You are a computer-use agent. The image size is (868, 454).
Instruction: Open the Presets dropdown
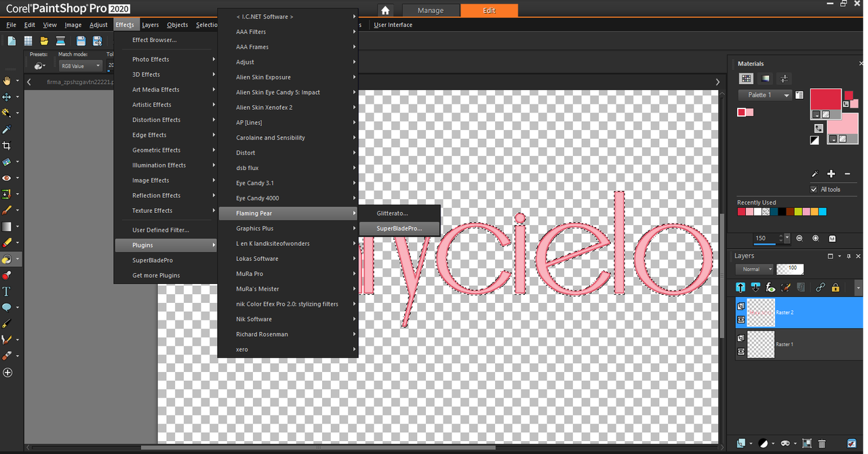pos(39,66)
